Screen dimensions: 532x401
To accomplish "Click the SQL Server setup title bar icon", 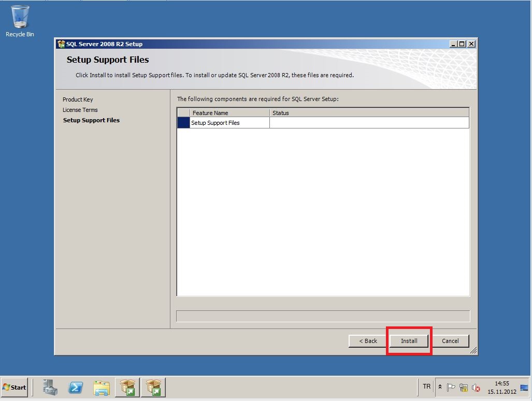I will pyautogui.click(x=61, y=44).
